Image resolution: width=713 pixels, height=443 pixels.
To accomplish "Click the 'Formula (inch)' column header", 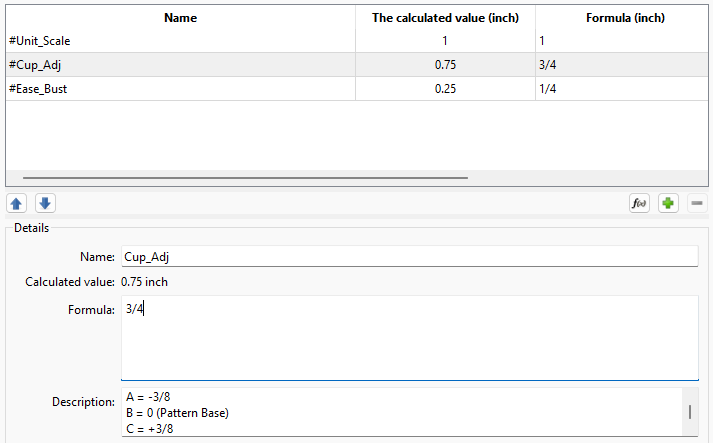I will click(625, 18).
